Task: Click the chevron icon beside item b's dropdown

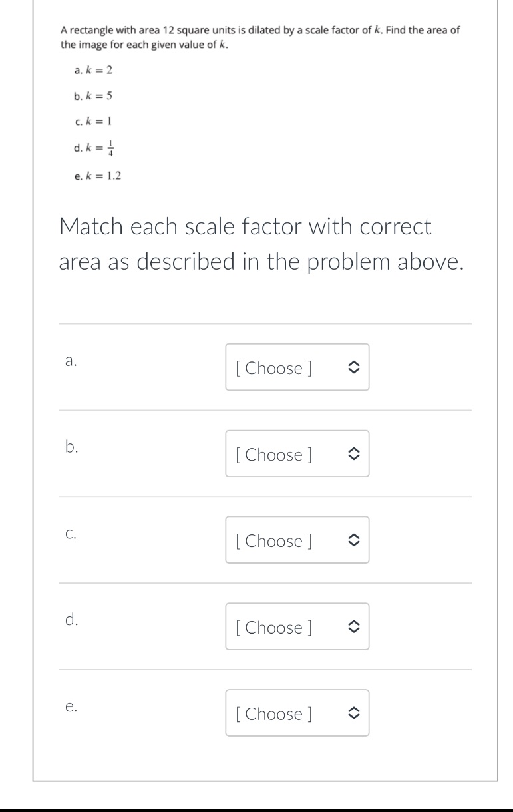Action: tap(355, 453)
